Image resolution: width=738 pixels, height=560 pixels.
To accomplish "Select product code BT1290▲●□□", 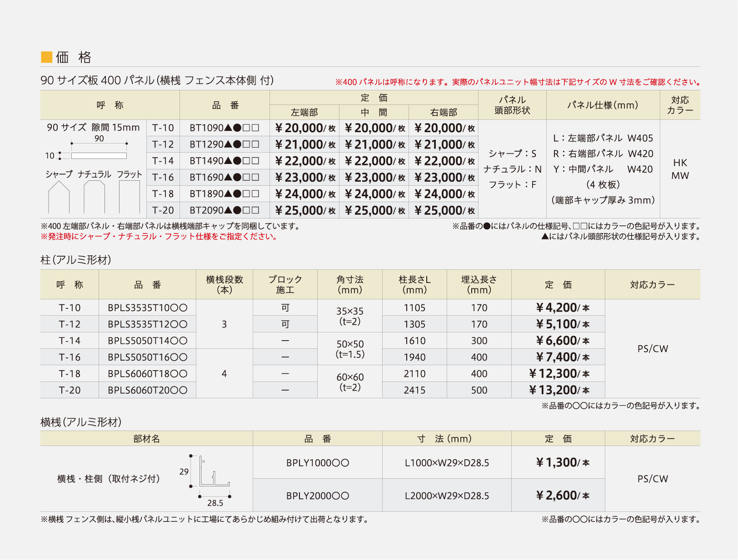I will (224, 144).
